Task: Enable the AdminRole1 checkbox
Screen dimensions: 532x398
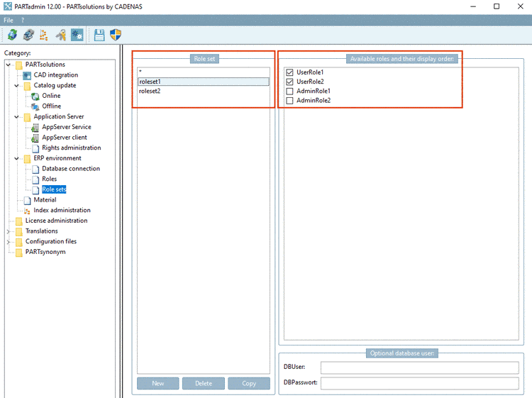Action: 289,91
